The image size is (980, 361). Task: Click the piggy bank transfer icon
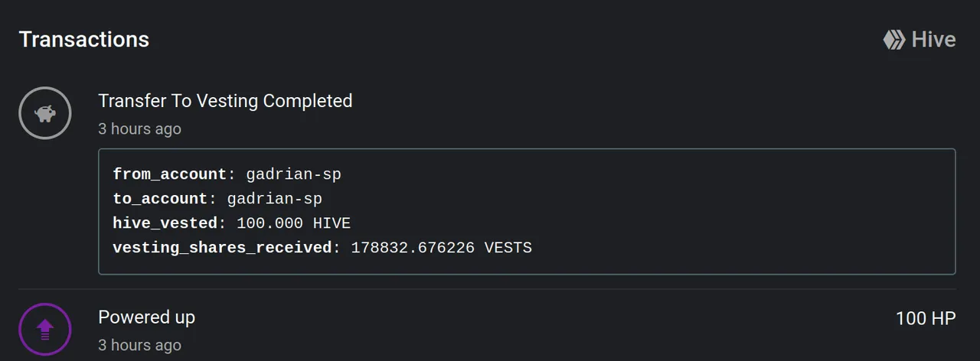pos(45,113)
